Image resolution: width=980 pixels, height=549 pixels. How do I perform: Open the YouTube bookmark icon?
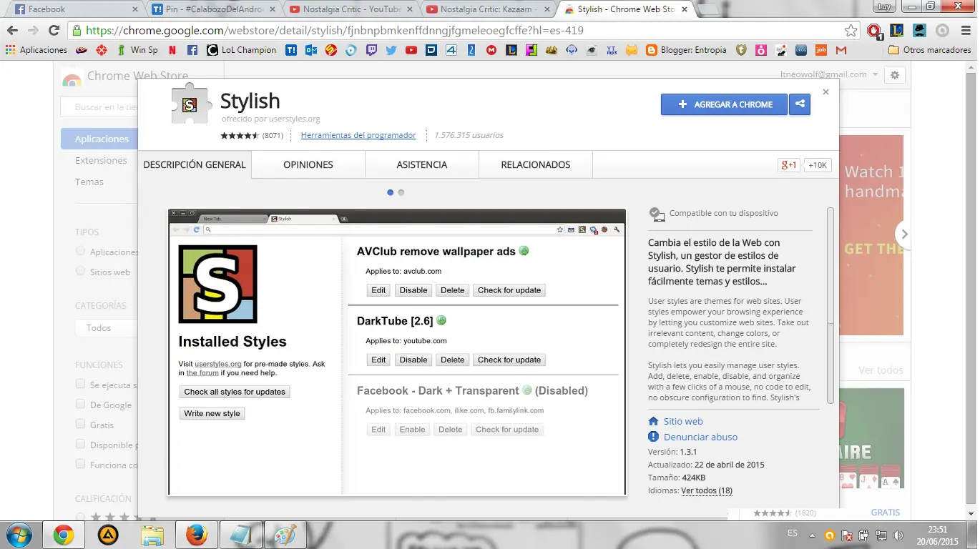pos(411,50)
